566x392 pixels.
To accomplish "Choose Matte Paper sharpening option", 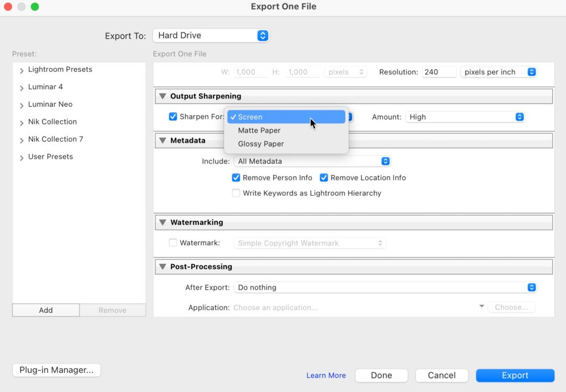I will click(286, 130).
